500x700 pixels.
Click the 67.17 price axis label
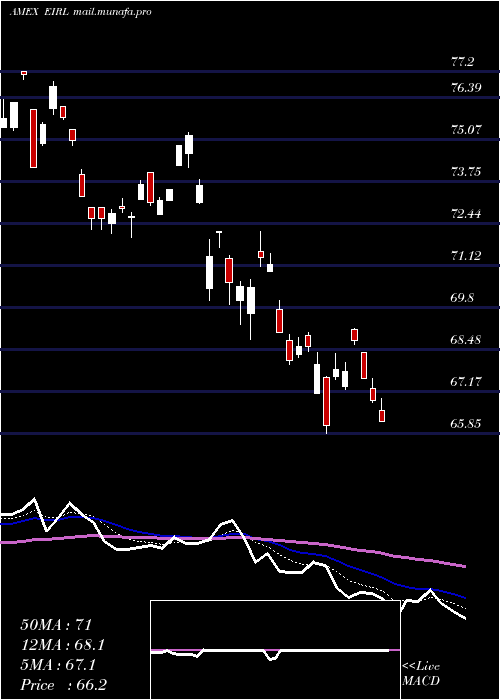pos(466,382)
